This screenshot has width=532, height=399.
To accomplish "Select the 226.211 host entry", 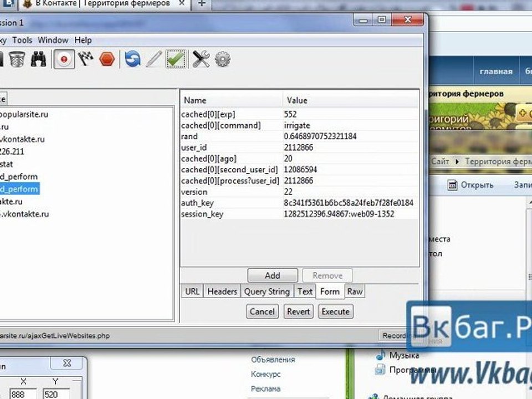I will [x=12, y=152].
